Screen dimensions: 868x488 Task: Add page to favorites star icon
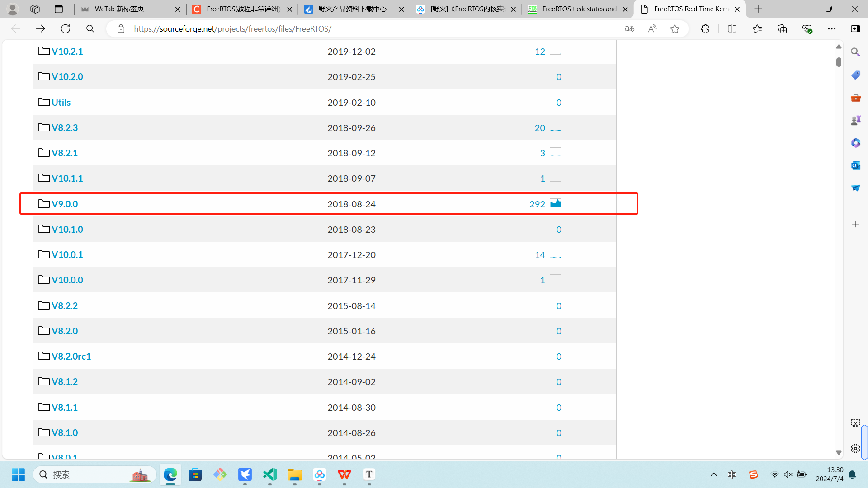tap(675, 29)
